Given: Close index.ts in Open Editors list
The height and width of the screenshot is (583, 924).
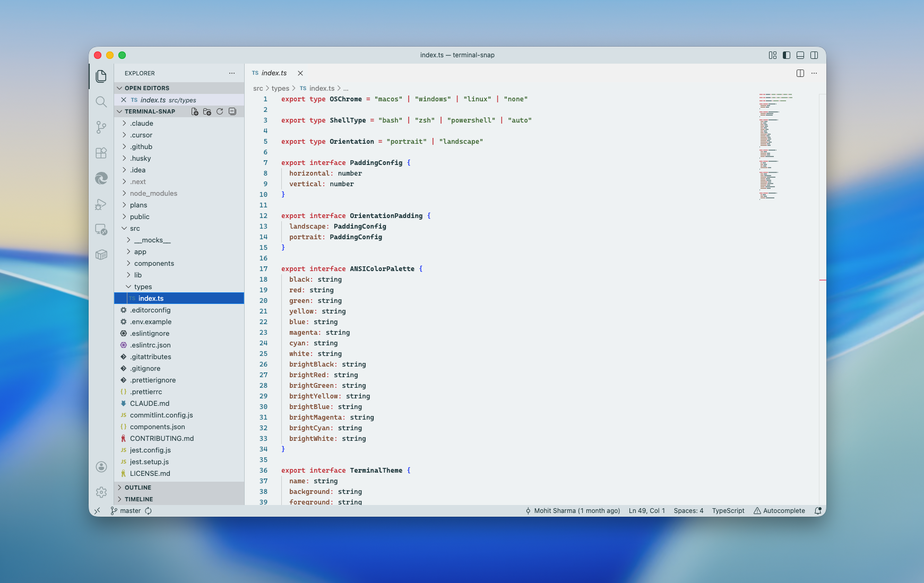Looking at the screenshot, I should (124, 100).
